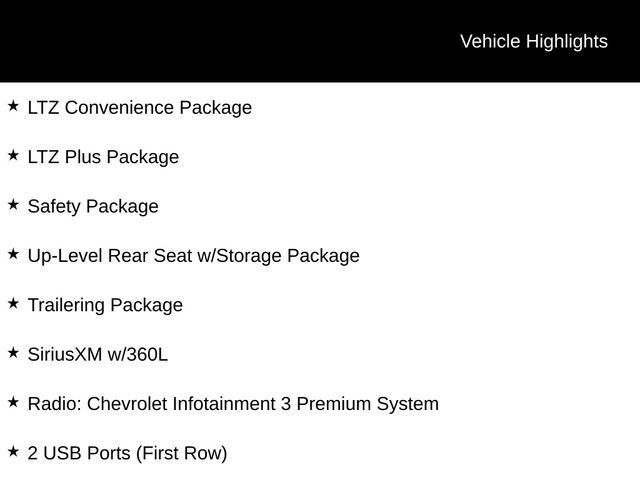Click the 2 USB Ports (First Row) text

click(127, 453)
